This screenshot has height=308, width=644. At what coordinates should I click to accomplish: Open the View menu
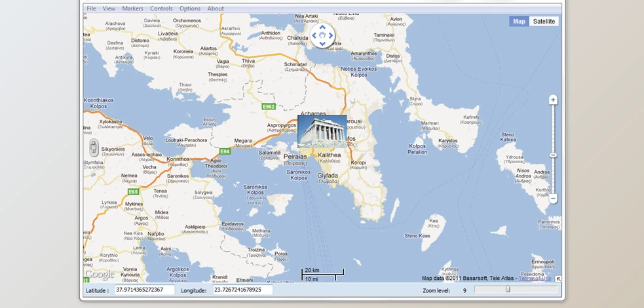coord(109,9)
